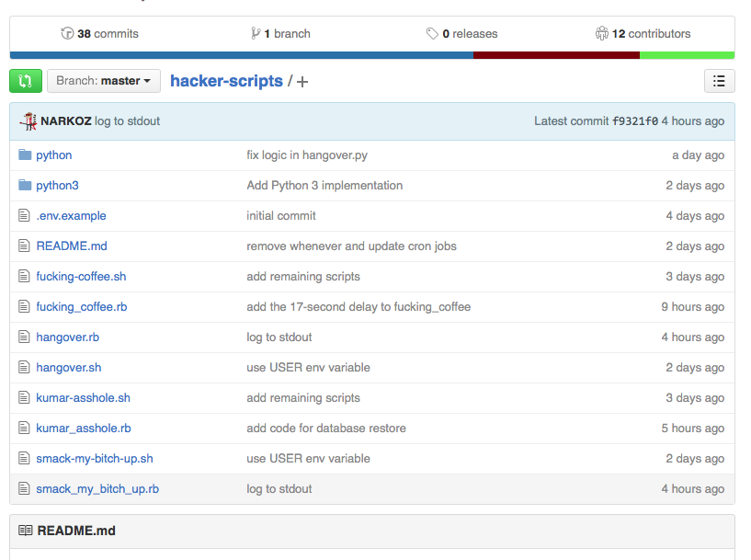
Task: Open the hangover.rb file
Action: 68,337
